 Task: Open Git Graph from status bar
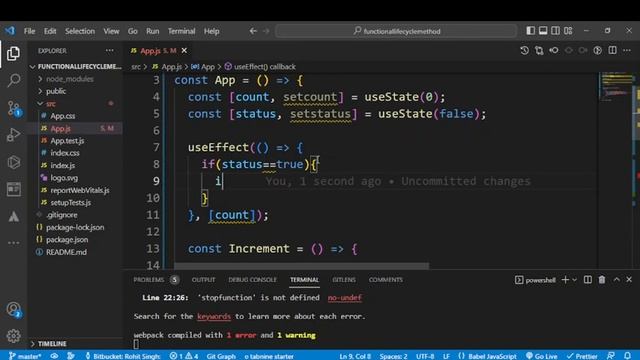tap(221, 356)
